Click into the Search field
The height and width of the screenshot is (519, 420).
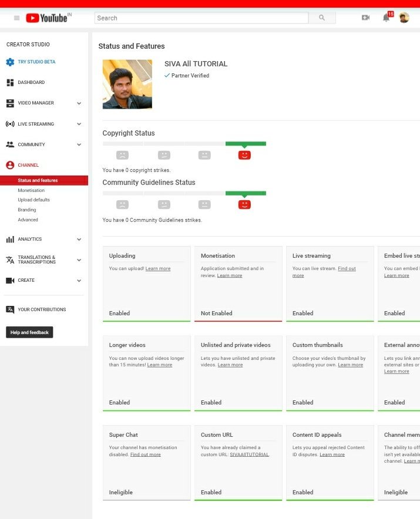click(201, 18)
